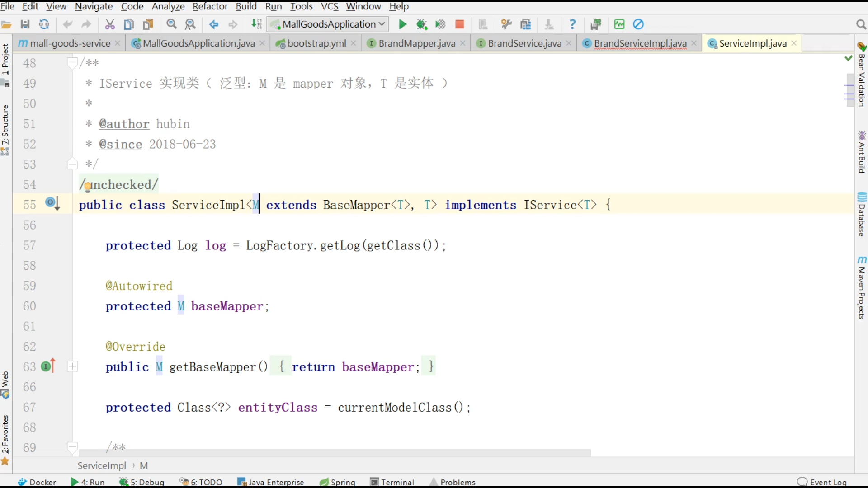
Task: Open Search Everywhere magnifier
Action: pyautogui.click(x=862, y=24)
